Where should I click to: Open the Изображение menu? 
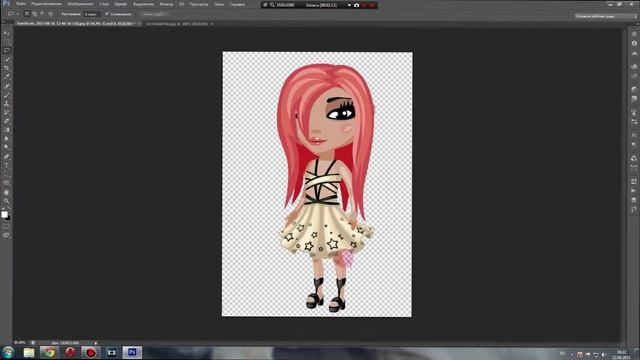point(80,4)
